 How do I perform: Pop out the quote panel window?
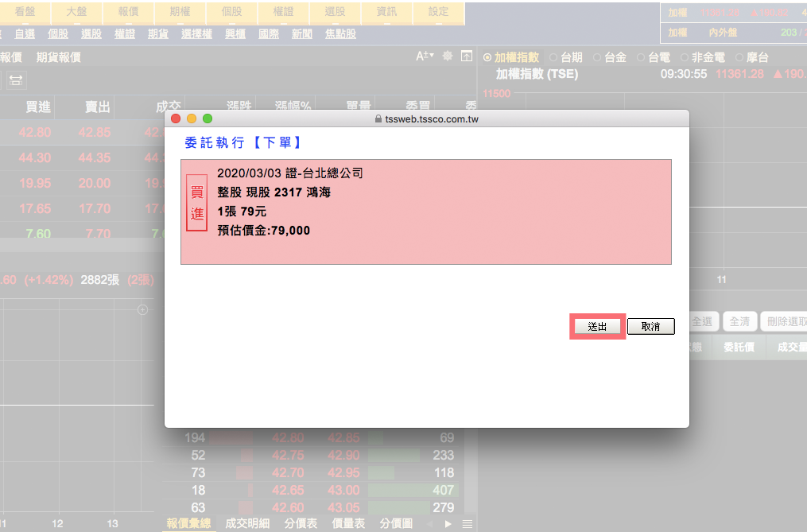(466, 56)
